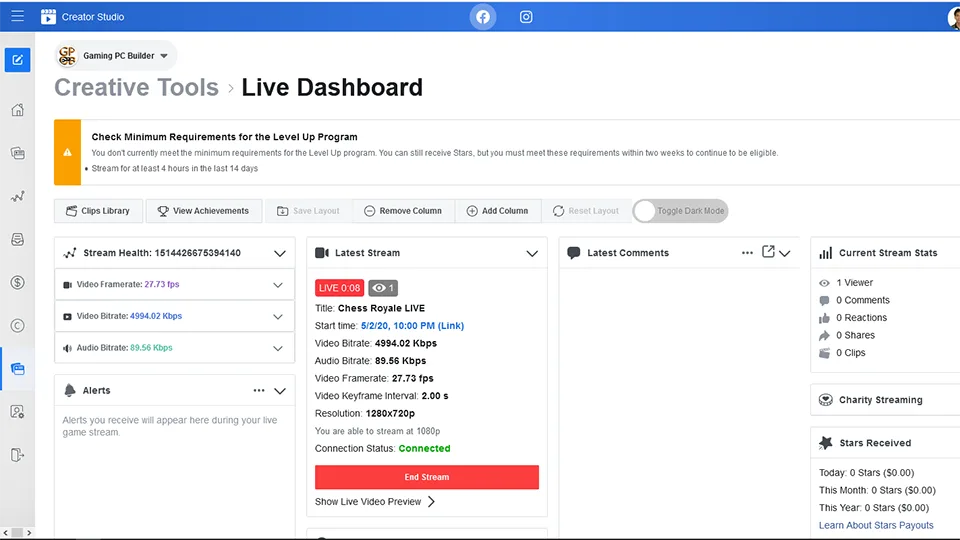
Task: Click the blue create post sidebar icon
Action: click(x=17, y=60)
